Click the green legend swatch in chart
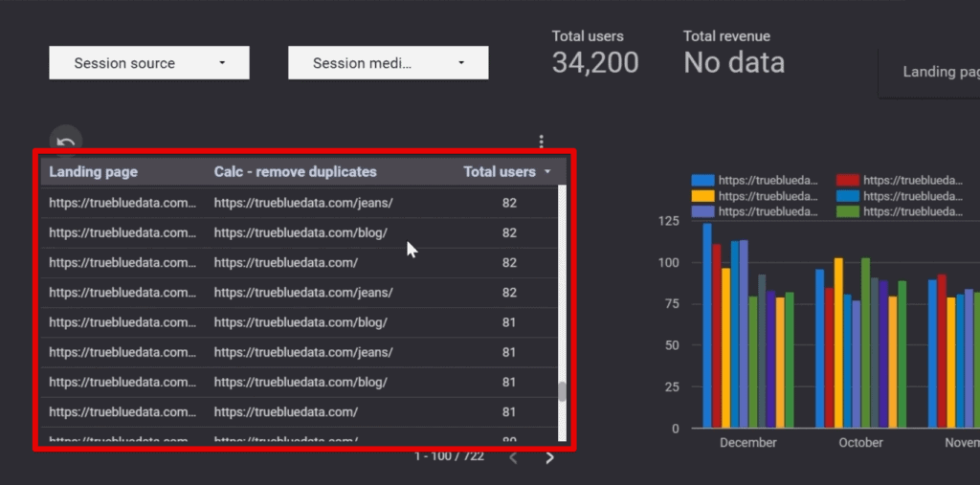Viewport: 980px width, 485px height. coord(848,211)
